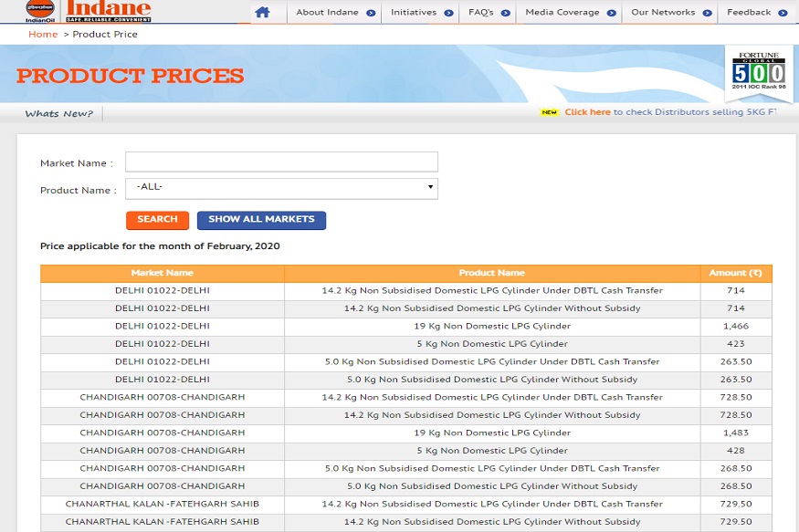The image size is (799, 532).
Task: Expand the FAQ's arrow icon
Action: click(506, 13)
